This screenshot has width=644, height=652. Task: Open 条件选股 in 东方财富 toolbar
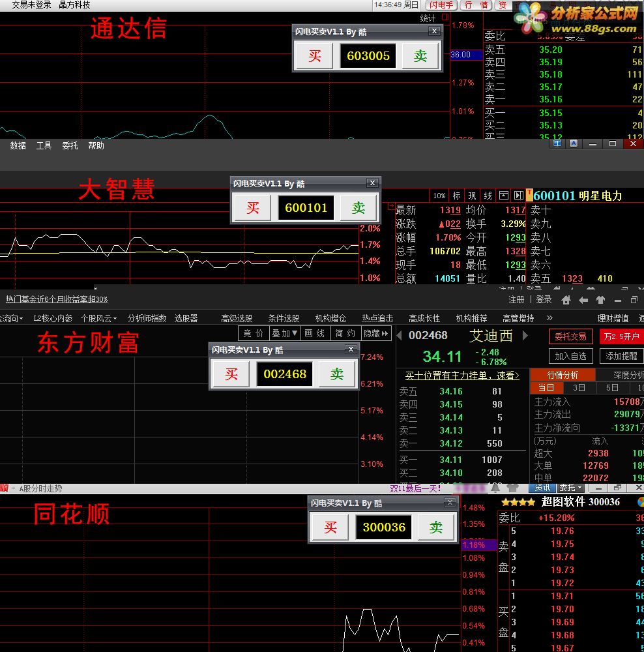284,319
